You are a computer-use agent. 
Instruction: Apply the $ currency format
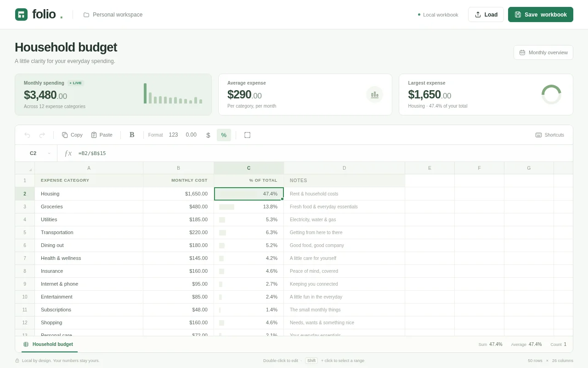208,135
